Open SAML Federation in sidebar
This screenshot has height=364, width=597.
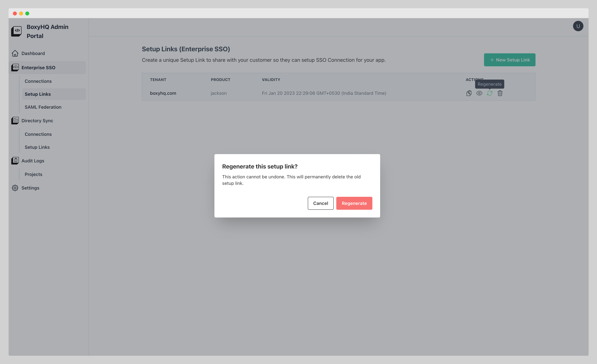(x=43, y=107)
